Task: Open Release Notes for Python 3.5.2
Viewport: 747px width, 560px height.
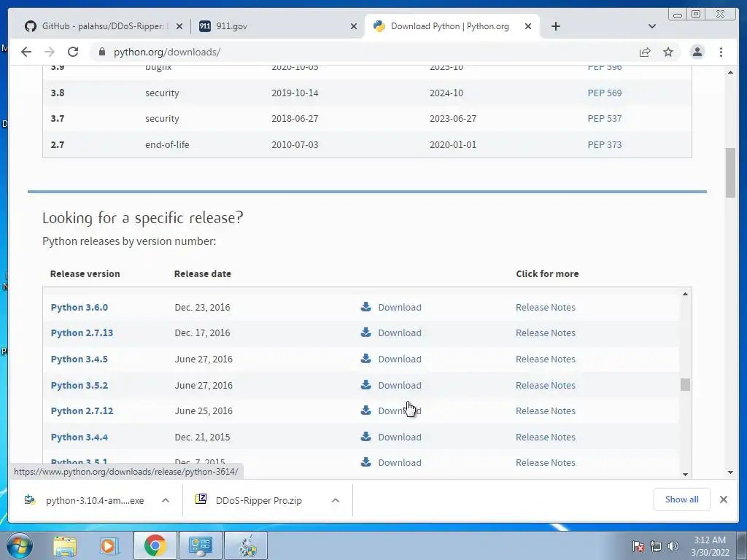Action: click(x=546, y=385)
